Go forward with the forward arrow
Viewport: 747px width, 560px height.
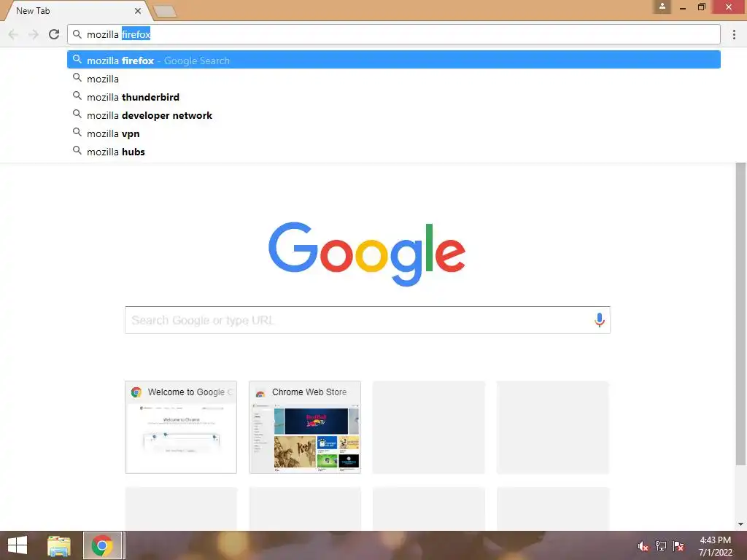pyautogui.click(x=34, y=34)
